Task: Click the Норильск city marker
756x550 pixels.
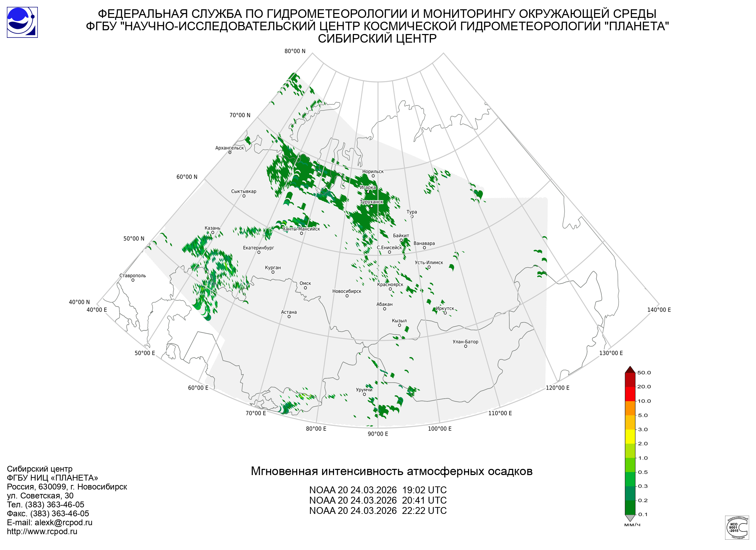Action: pyautogui.click(x=373, y=176)
